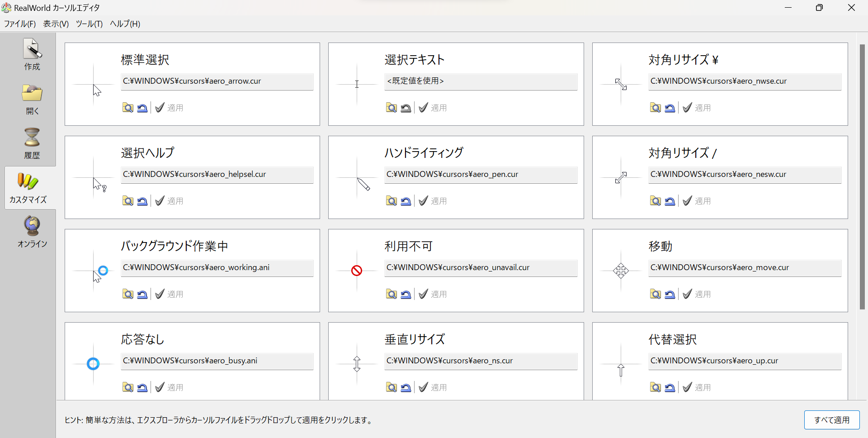Image resolution: width=868 pixels, height=438 pixels.
Task: Click the 利用不可 cursor preview
Action: coord(357,271)
